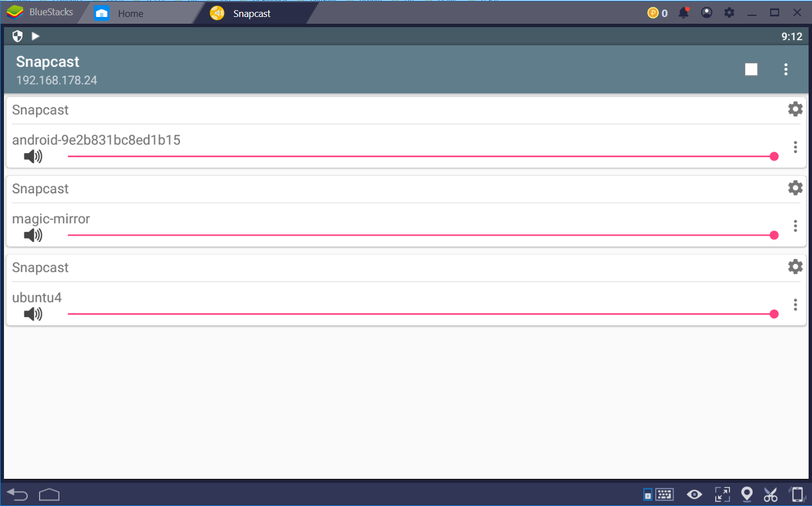Open the Snapcast app overflow menu
This screenshot has height=506, width=812.
point(785,69)
